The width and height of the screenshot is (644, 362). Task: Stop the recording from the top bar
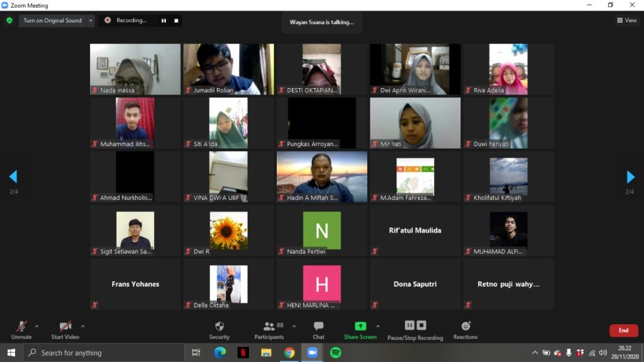(177, 21)
